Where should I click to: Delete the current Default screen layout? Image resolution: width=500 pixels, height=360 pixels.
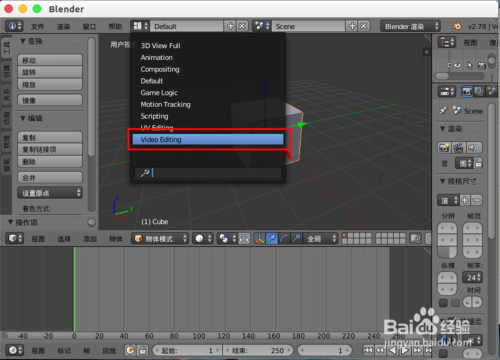[x=242, y=26]
